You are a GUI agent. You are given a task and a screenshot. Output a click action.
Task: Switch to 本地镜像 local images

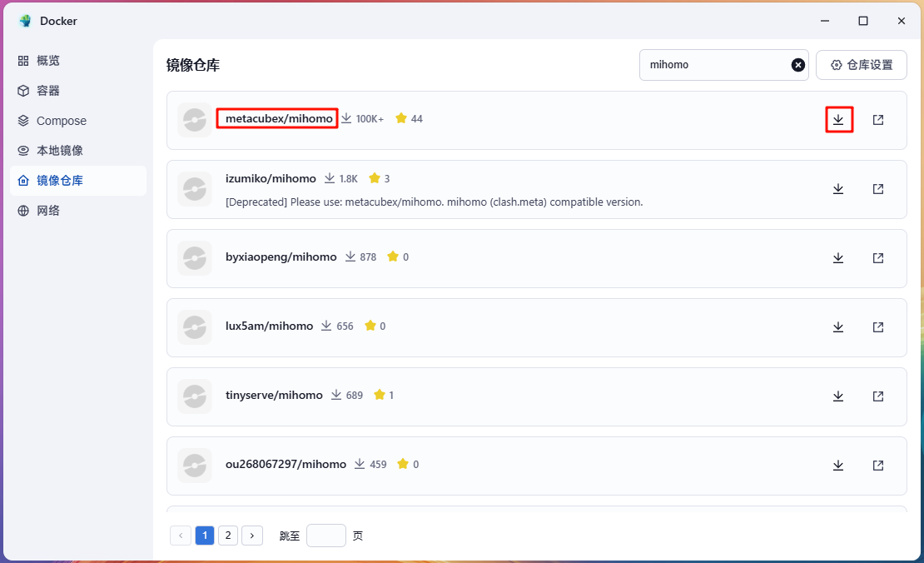(x=59, y=151)
